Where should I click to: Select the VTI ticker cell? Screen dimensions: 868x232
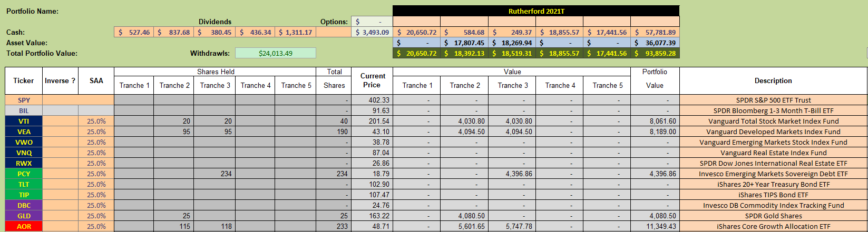(24, 121)
